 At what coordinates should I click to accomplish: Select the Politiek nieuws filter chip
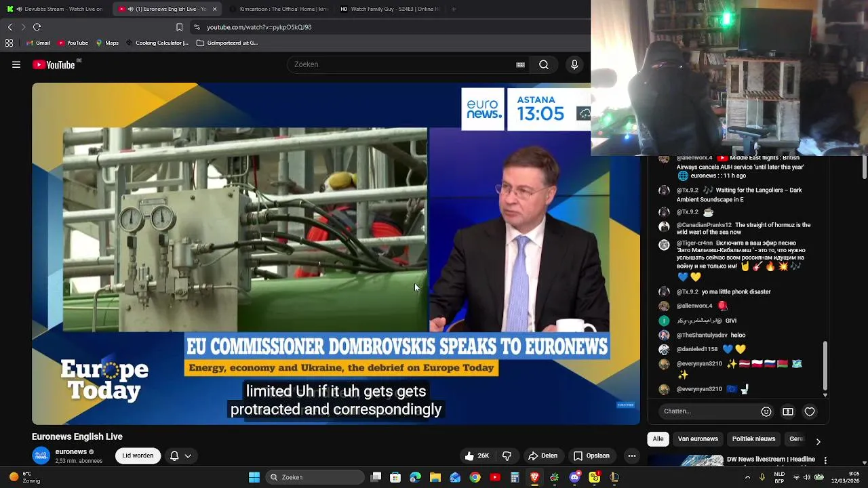pyautogui.click(x=753, y=439)
